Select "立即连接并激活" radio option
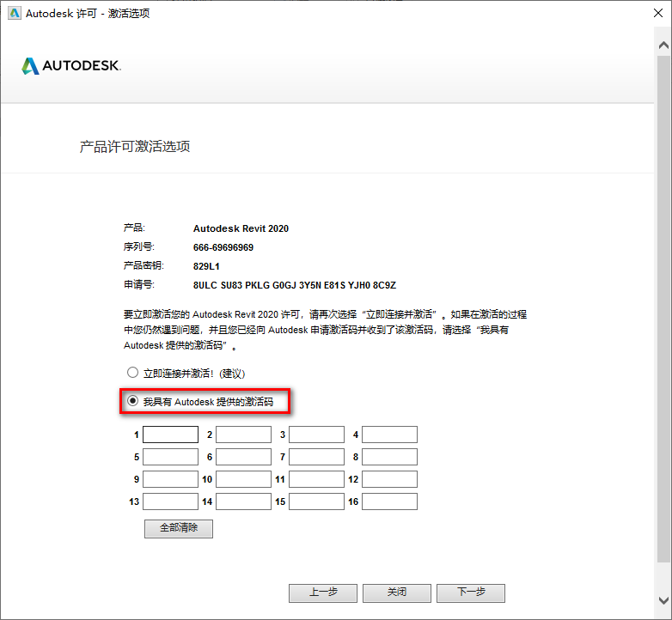This screenshot has width=672, height=620. [132, 373]
